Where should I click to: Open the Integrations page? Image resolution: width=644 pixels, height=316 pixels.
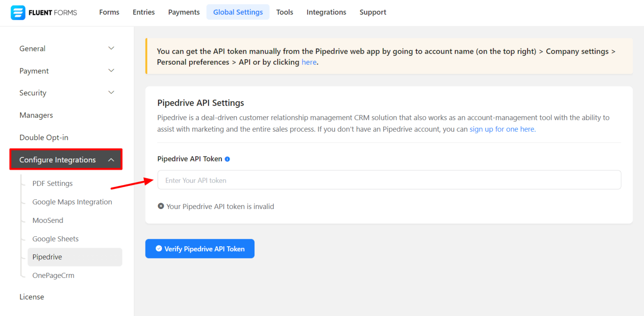[326, 12]
